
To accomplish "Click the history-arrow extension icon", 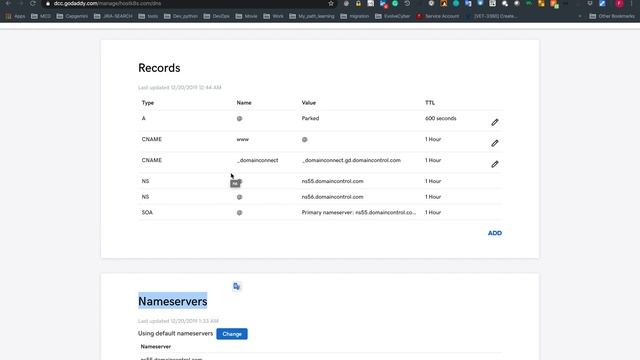I will tap(407, 4).
